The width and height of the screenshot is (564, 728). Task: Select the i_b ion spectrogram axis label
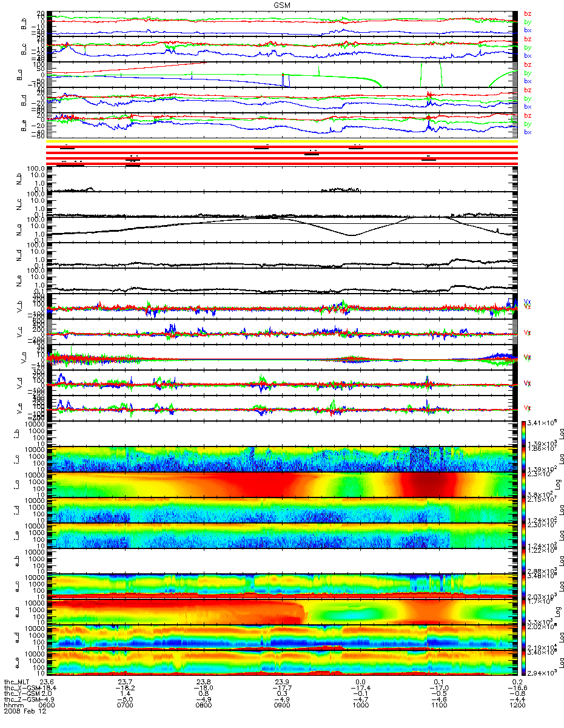(18, 434)
